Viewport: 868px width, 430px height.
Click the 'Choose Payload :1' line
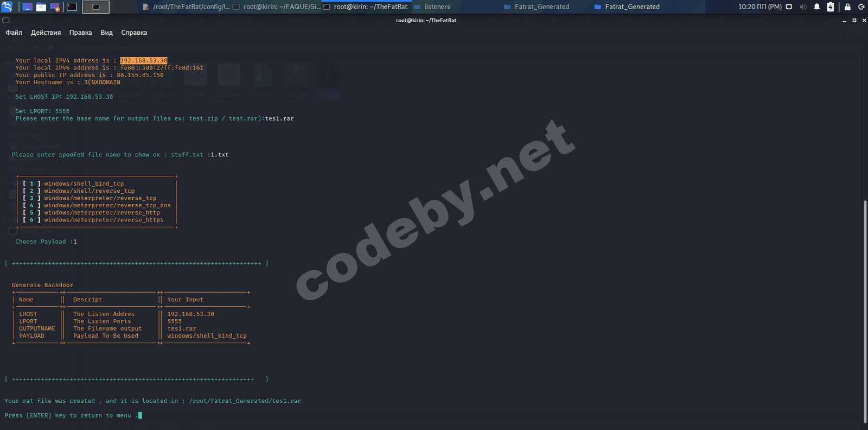pos(46,242)
